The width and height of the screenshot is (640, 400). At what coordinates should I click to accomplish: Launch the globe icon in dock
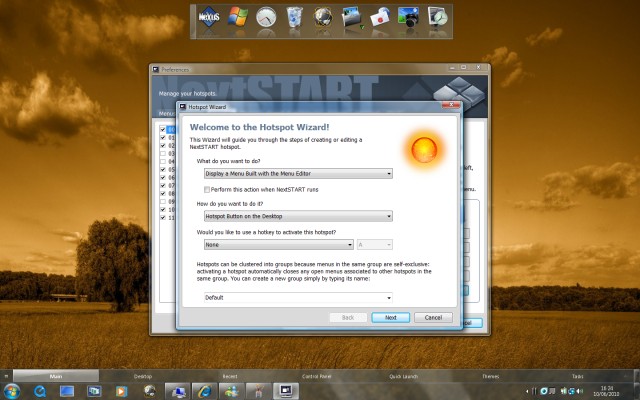(323, 16)
